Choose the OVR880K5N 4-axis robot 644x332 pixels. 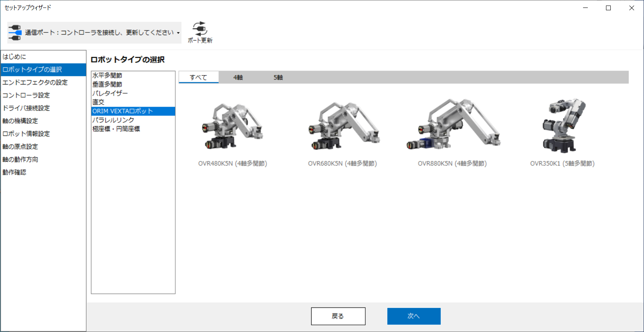[452, 126]
